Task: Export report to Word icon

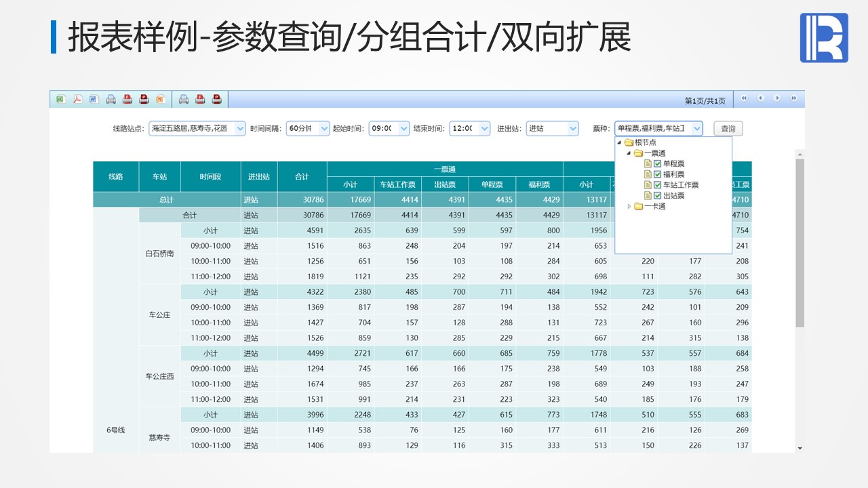Action: click(94, 100)
